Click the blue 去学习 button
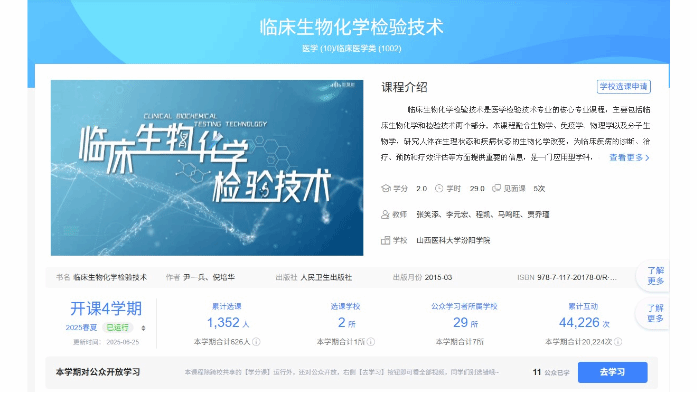 click(613, 372)
